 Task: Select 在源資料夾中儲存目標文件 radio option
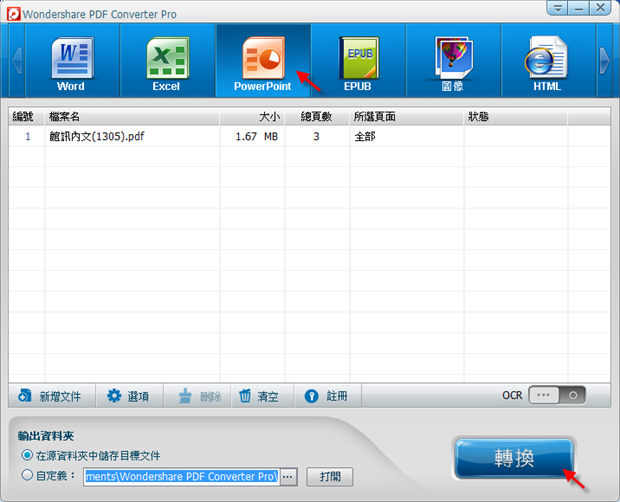pyautogui.click(x=27, y=455)
